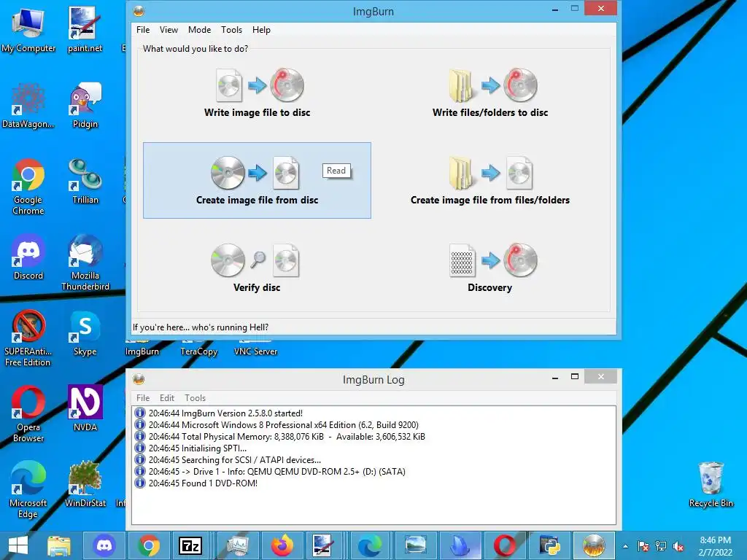Open Python app from the taskbar

(549, 545)
